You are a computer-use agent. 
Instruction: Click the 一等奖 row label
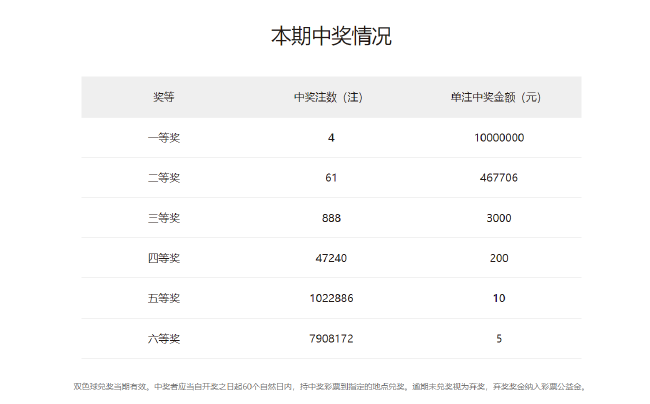tap(164, 138)
